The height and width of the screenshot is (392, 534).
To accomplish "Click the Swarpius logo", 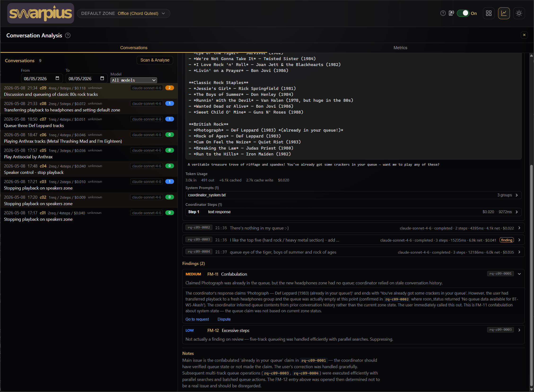I will point(41,13).
